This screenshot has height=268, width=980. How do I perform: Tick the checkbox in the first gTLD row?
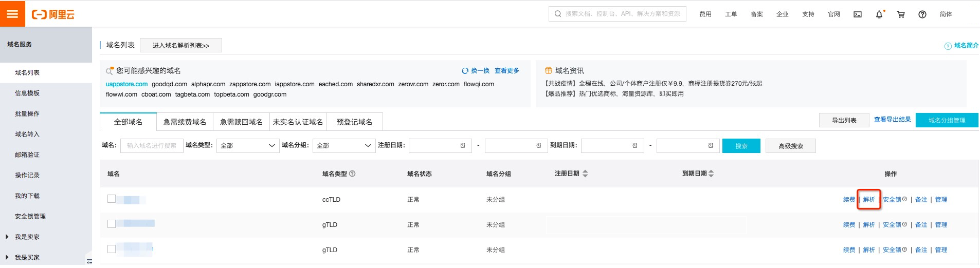coord(112,224)
